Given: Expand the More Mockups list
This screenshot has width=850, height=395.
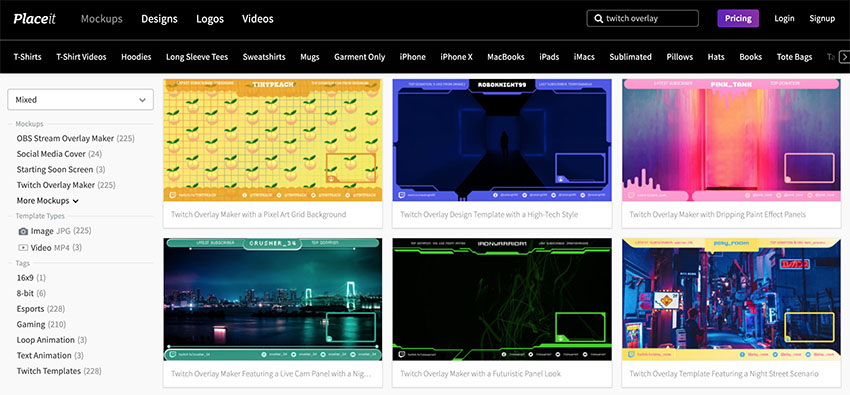Looking at the screenshot, I should pyautogui.click(x=48, y=200).
